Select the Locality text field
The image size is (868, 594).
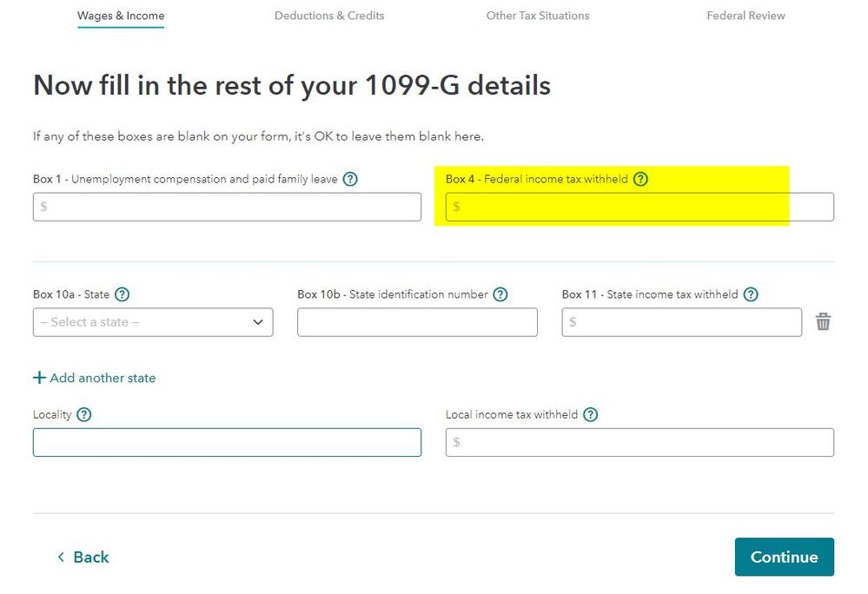click(227, 442)
